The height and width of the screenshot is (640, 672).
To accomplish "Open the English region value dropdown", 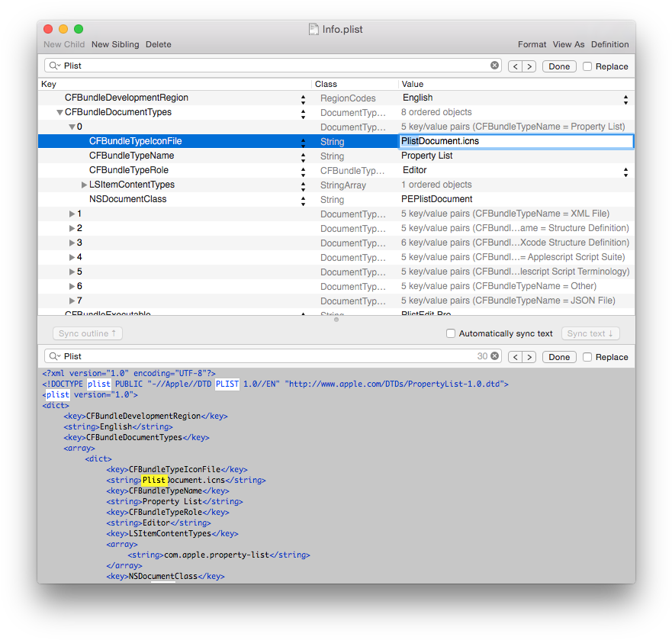I will 625,99.
